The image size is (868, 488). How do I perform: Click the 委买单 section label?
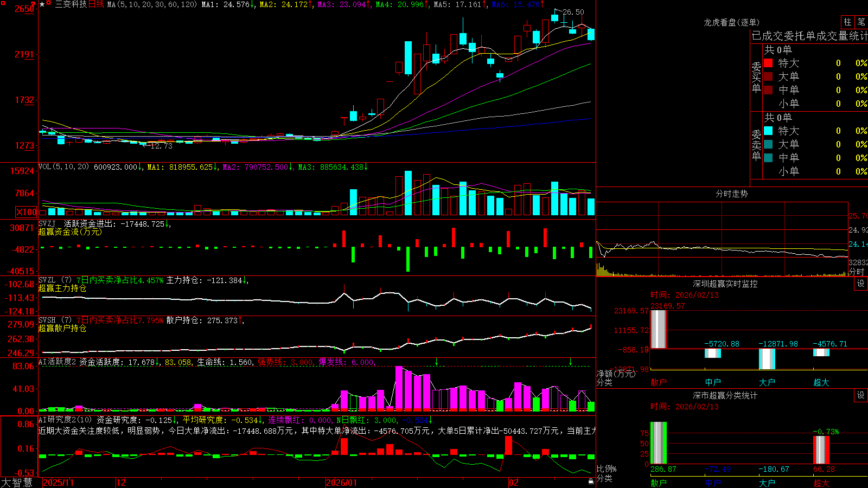coord(756,78)
